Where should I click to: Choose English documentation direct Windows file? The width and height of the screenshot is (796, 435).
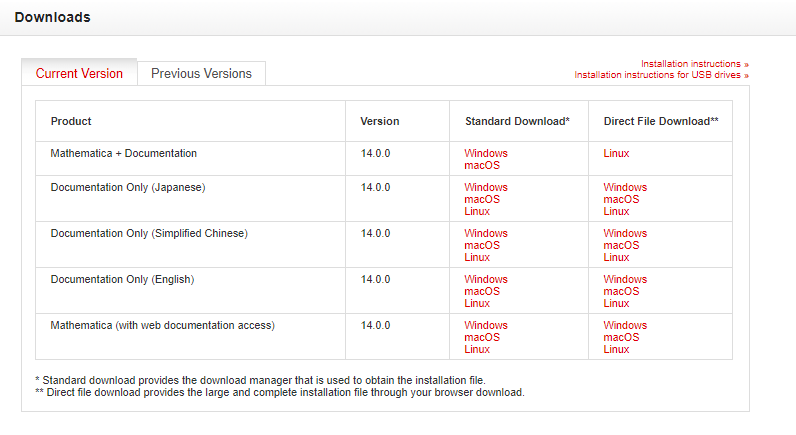click(x=625, y=279)
